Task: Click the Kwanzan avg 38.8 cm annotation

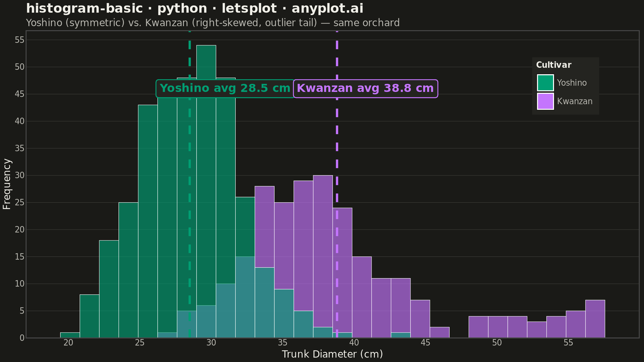Action: 365,88
